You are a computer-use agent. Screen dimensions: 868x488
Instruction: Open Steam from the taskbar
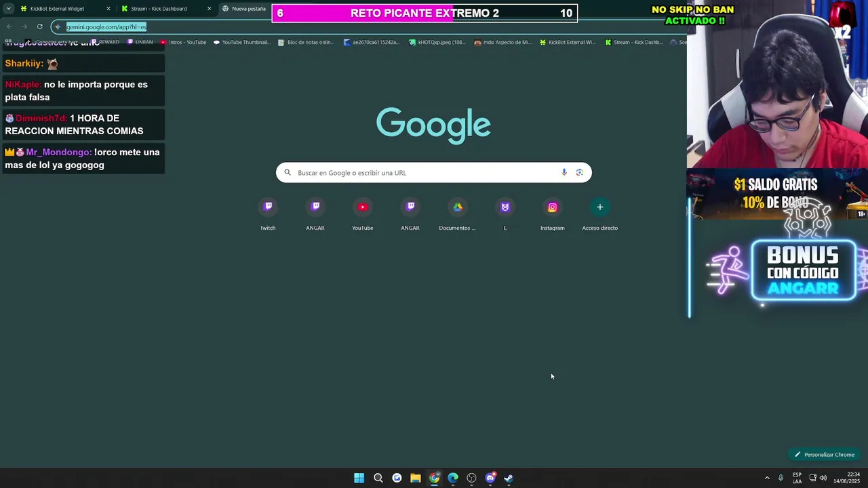[509, 478]
